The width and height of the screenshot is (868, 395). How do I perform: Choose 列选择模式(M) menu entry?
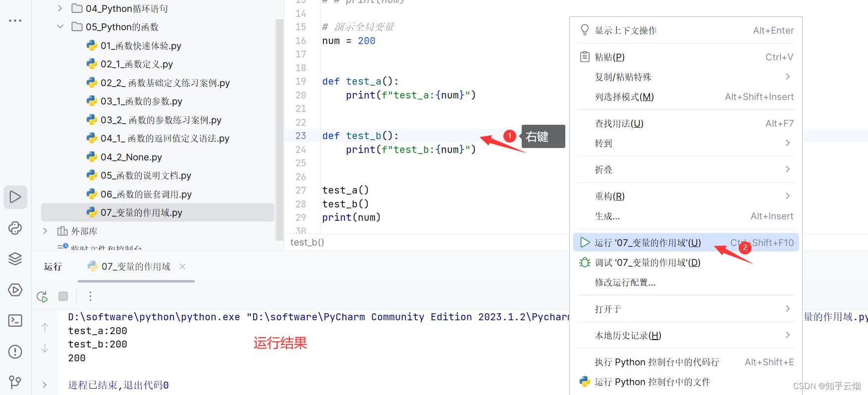tap(686, 97)
